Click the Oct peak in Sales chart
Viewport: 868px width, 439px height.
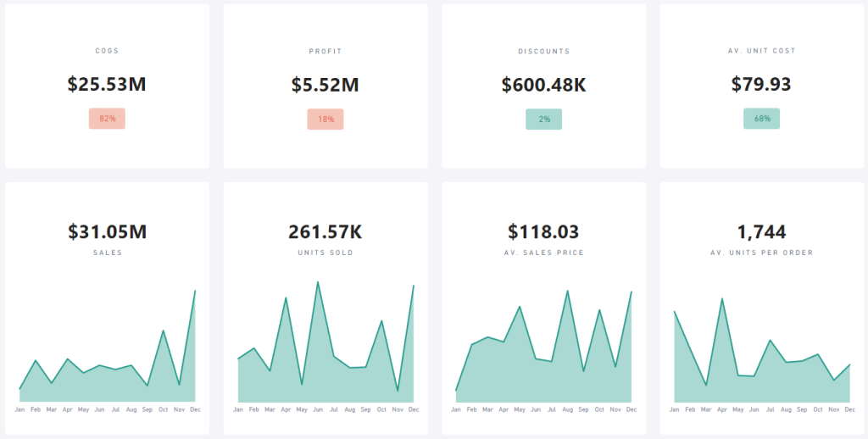point(163,331)
